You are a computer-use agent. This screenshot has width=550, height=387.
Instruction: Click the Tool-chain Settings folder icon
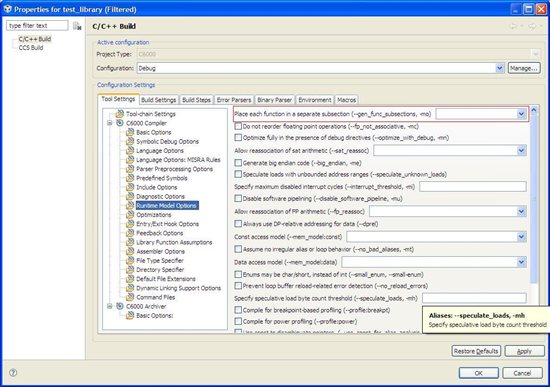[120, 114]
